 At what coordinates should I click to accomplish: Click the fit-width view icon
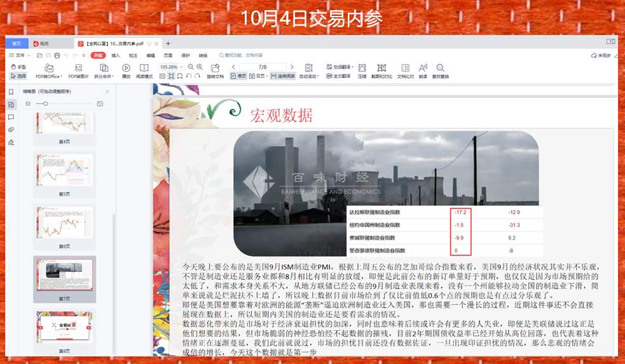pos(180,76)
